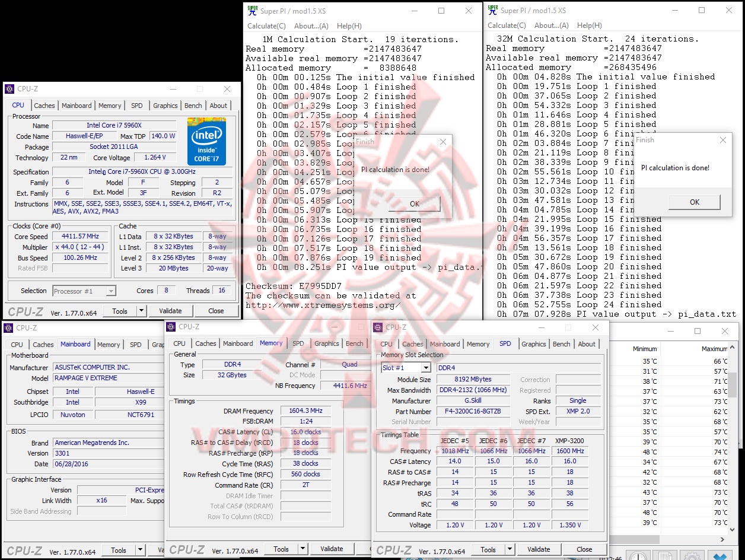Click the Super PI icon in the 1M window title bar
745x560 pixels.
point(252,11)
